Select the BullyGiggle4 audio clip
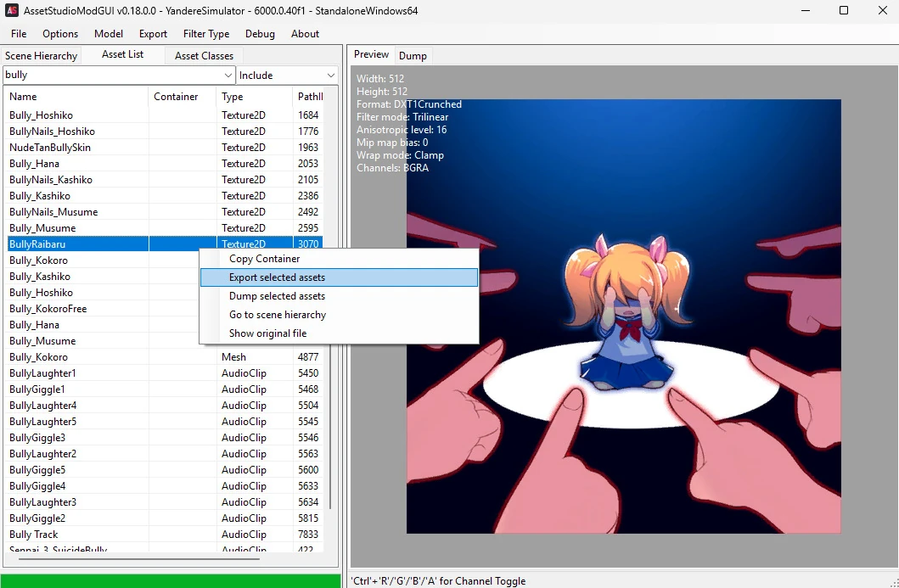This screenshot has width=899, height=588. (166, 486)
